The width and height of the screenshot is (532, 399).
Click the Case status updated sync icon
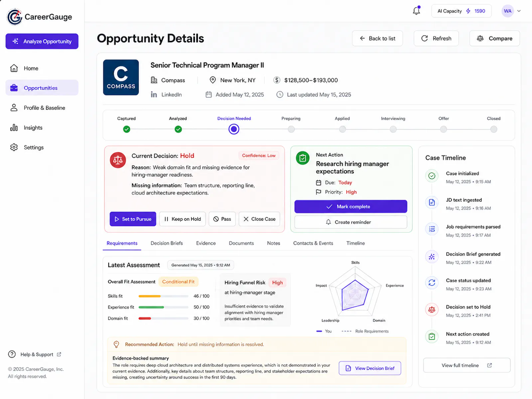tap(432, 283)
